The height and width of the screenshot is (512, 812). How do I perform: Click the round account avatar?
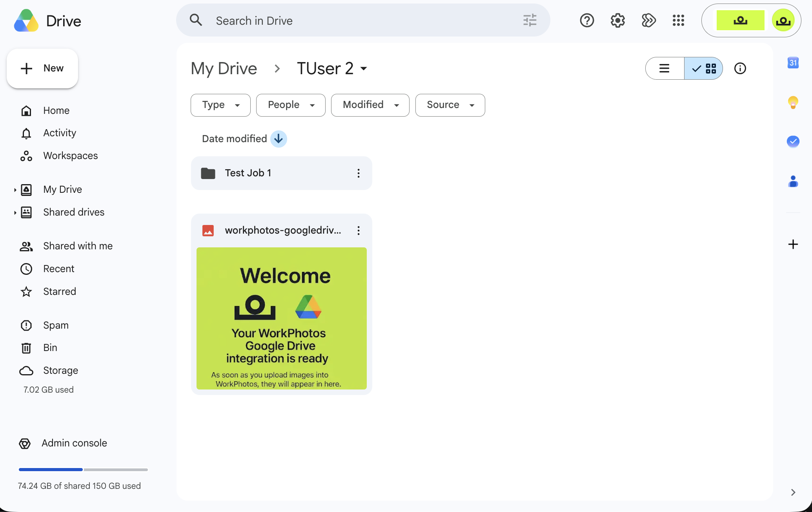point(783,20)
